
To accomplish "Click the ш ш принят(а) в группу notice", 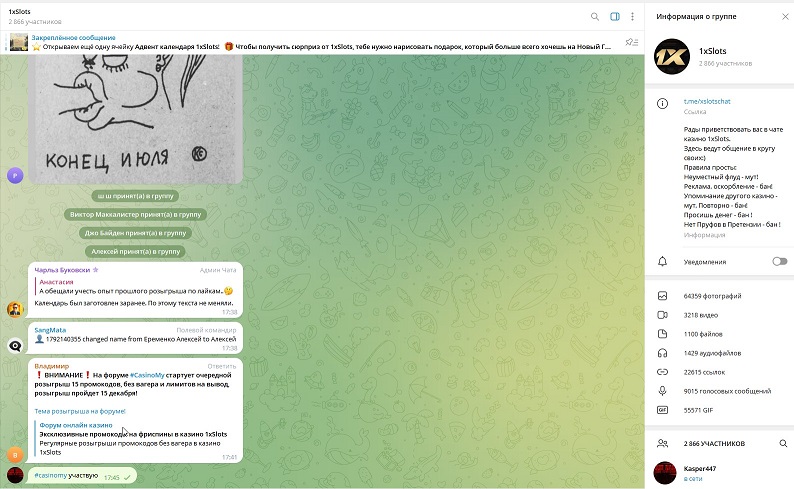I will coord(135,196).
